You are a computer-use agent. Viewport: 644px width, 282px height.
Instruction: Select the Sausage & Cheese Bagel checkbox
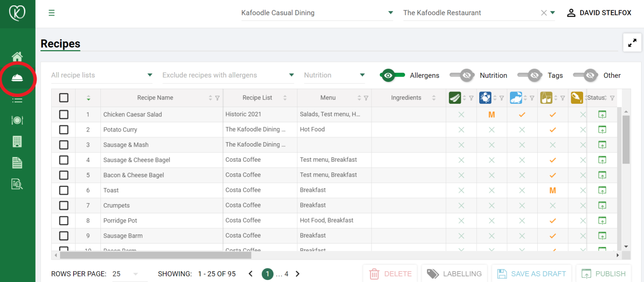pos(64,160)
